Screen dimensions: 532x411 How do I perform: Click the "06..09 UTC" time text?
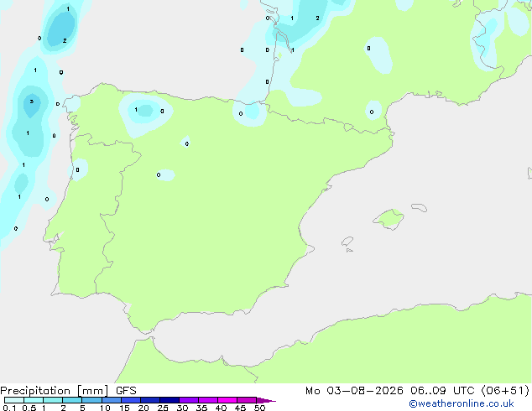tap(442, 391)
